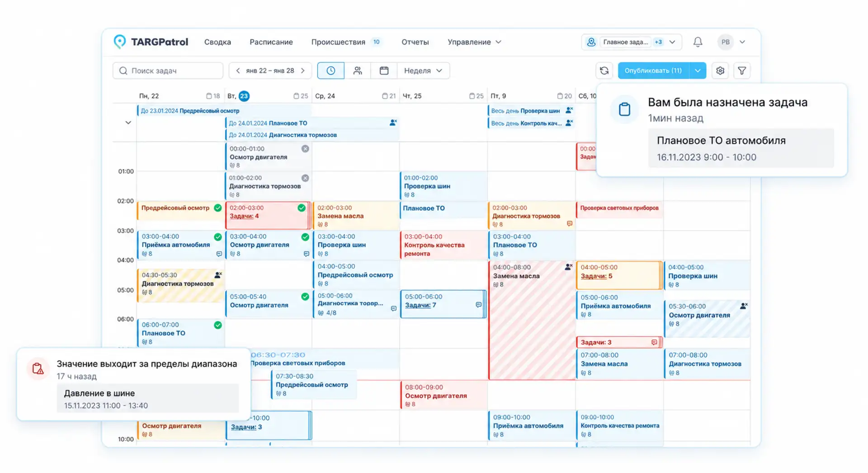Open Задачи: 4 link on Tuesday
This screenshot has height=473, width=868.
[x=244, y=216]
